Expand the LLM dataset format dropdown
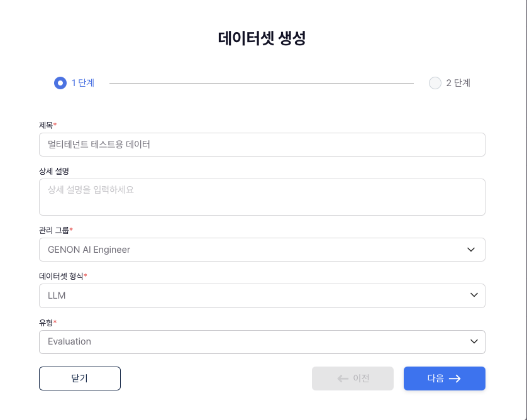527x420 pixels. coord(252,296)
